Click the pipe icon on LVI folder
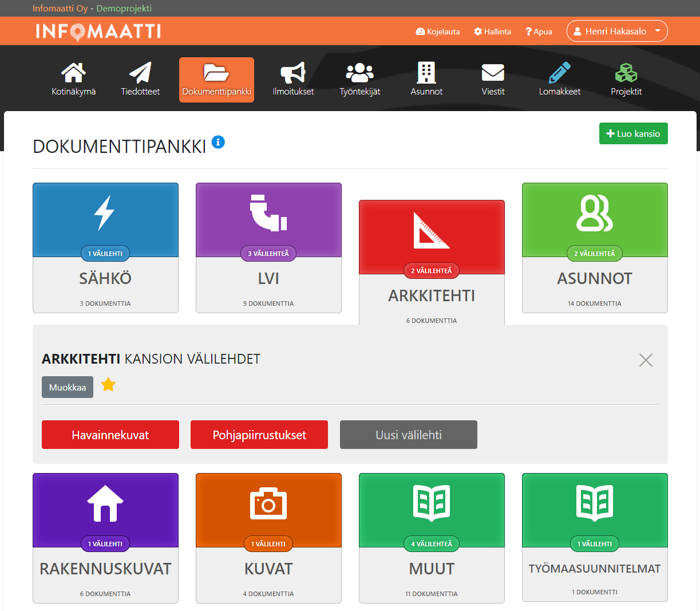Image resolution: width=700 pixels, height=611 pixels. (x=268, y=213)
